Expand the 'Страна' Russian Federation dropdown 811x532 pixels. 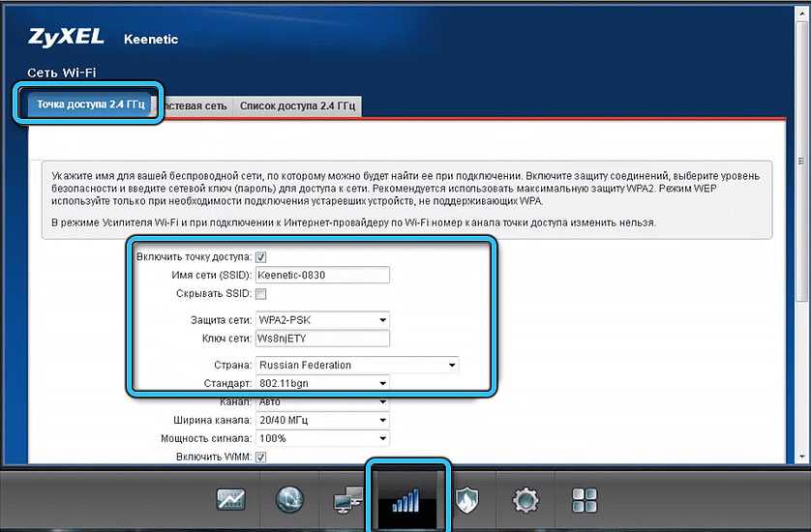click(356, 365)
